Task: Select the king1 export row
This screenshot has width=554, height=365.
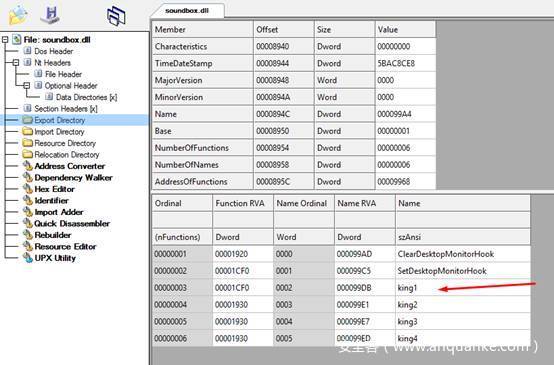Action: pyautogui.click(x=341, y=288)
